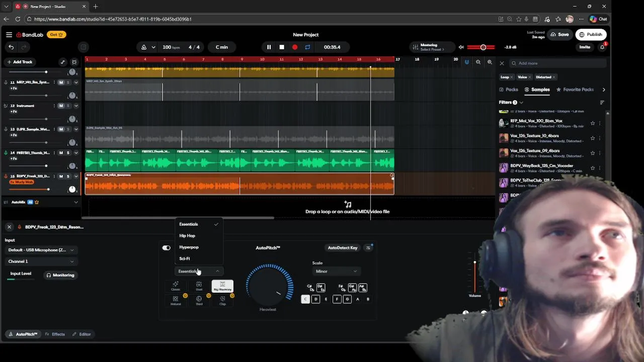Open the Input device dropdown
The width and height of the screenshot is (644, 362).
click(x=41, y=250)
